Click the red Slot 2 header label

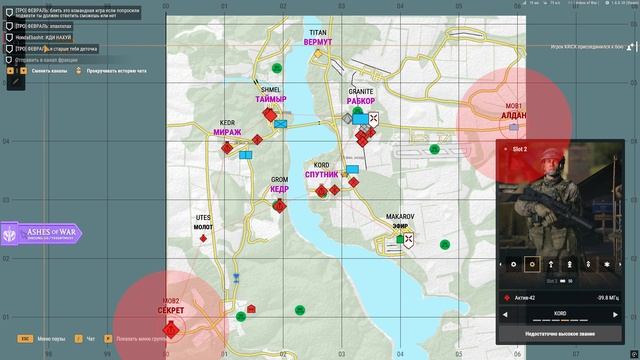[x=520, y=149]
